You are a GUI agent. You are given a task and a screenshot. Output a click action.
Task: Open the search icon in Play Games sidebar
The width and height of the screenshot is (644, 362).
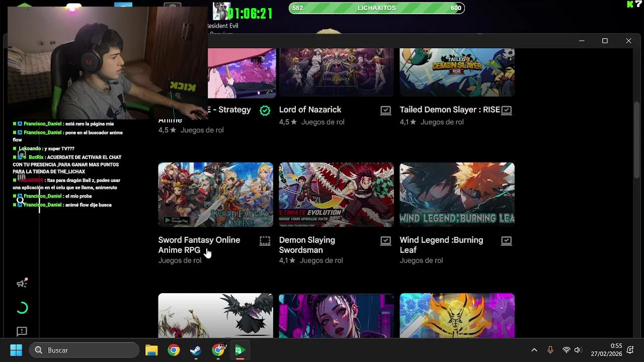21,201
